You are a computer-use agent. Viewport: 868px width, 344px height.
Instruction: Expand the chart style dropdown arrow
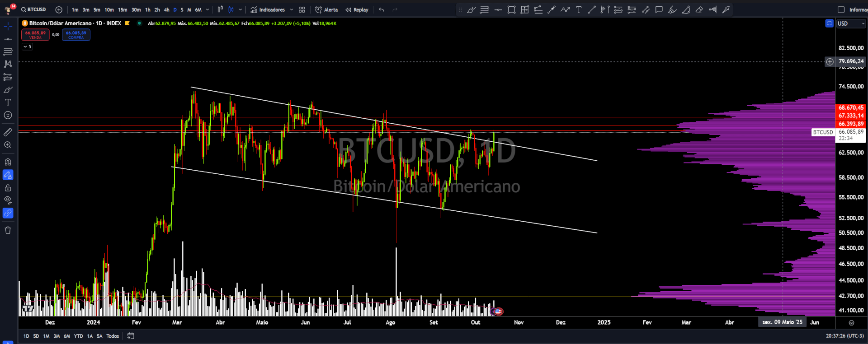coord(241,9)
